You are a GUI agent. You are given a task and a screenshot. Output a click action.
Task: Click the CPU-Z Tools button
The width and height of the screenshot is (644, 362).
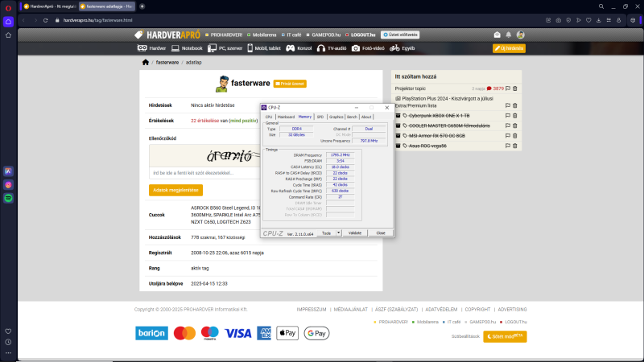326,233
